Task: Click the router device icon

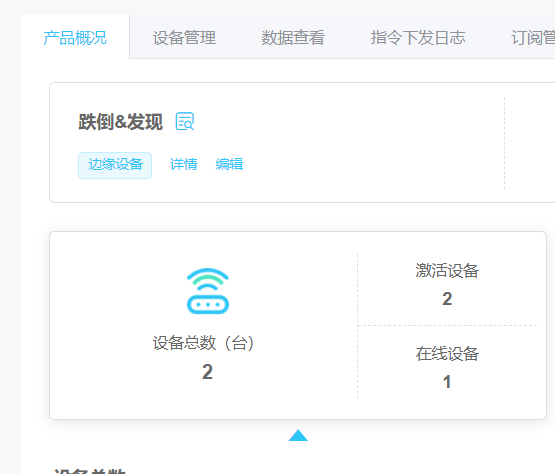Action: [x=208, y=291]
